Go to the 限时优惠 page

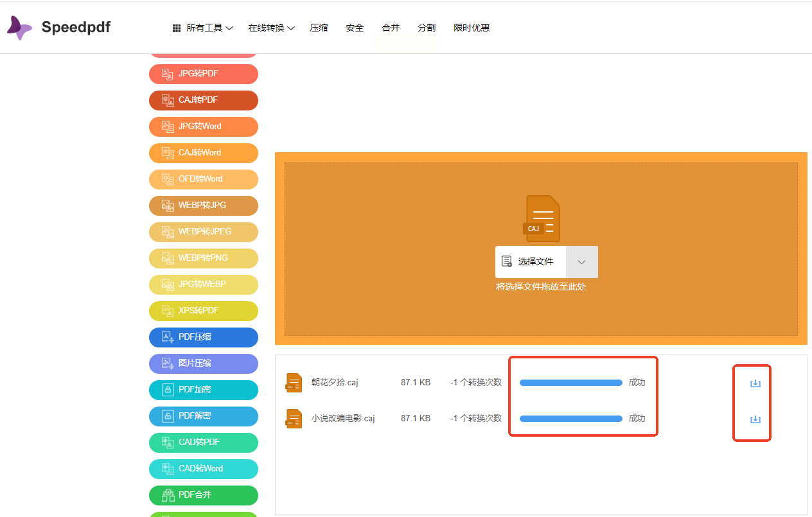pyautogui.click(x=472, y=28)
